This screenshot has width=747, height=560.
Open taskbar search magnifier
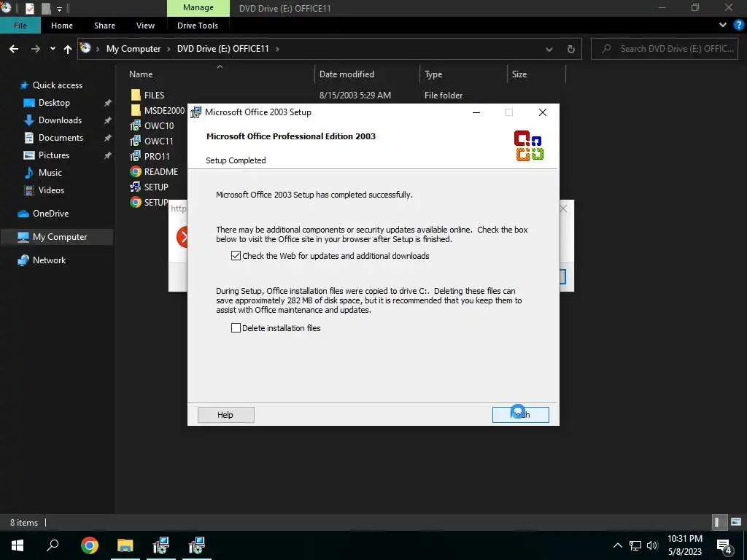pos(53,545)
